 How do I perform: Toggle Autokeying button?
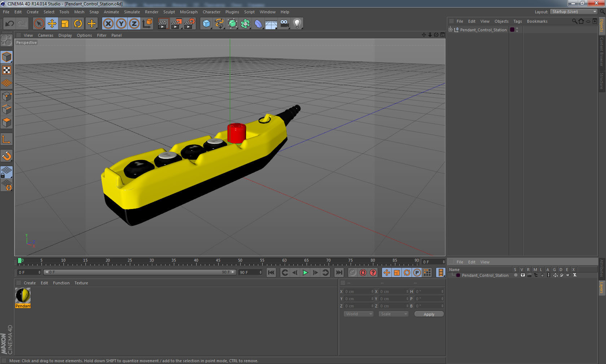[x=363, y=272]
